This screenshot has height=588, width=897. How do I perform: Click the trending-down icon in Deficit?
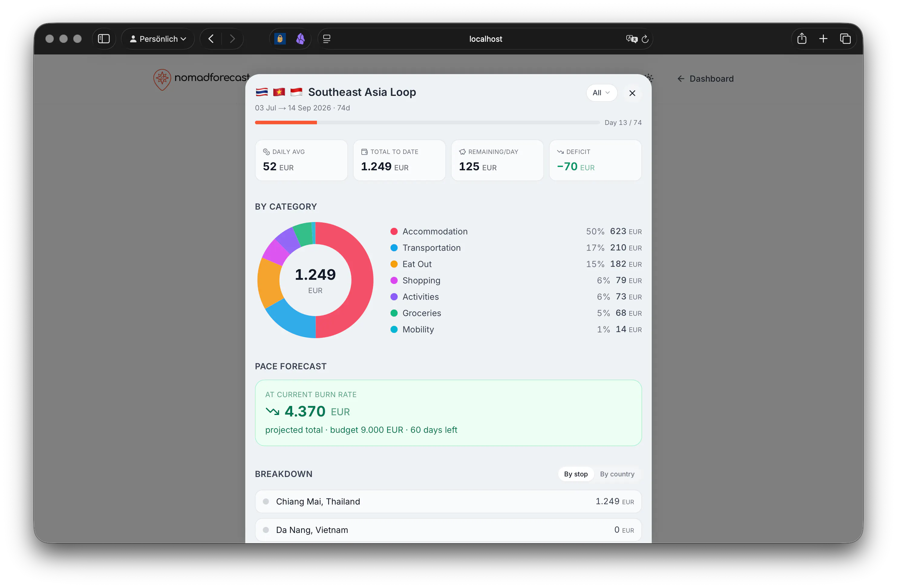click(560, 152)
